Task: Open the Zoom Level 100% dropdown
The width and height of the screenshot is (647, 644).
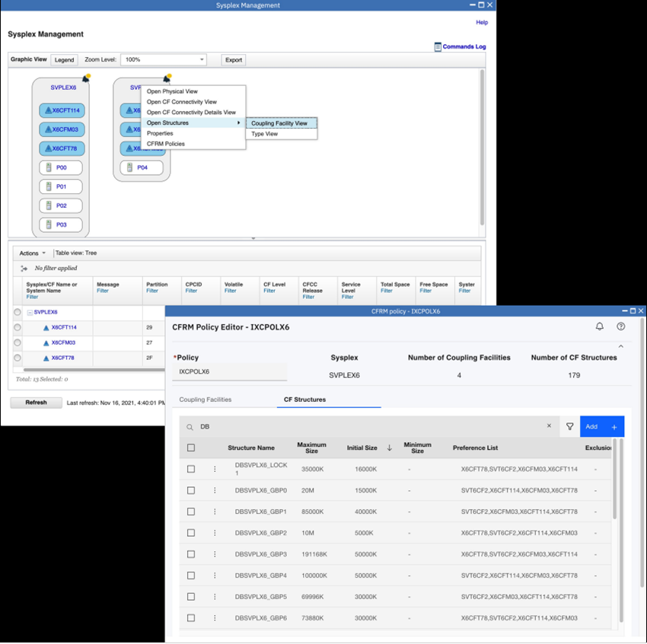Action: click(164, 59)
